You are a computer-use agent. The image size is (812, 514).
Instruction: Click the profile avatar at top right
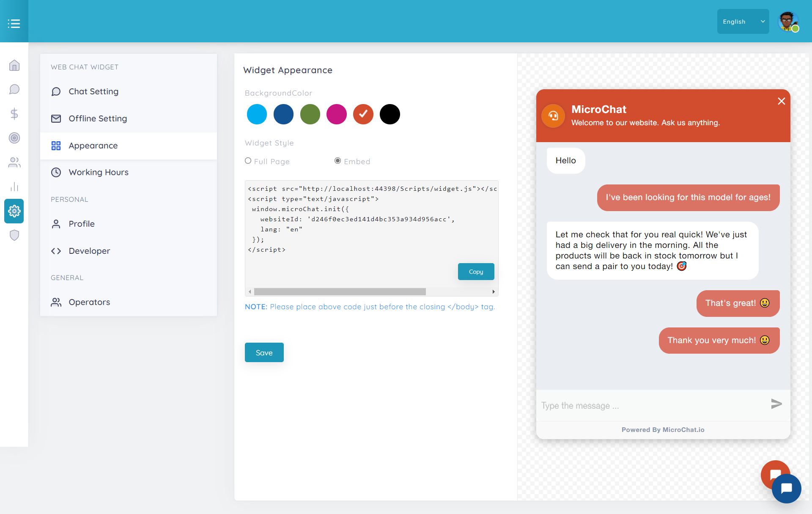pos(788,21)
